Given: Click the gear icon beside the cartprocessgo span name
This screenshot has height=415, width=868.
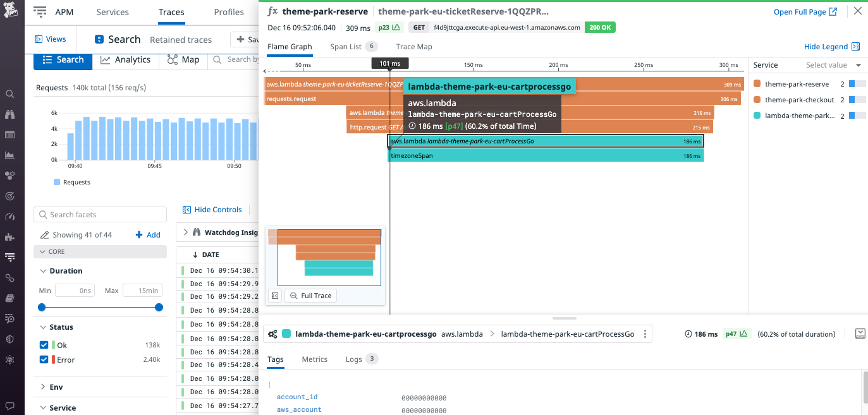Looking at the screenshot, I should (x=273, y=334).
